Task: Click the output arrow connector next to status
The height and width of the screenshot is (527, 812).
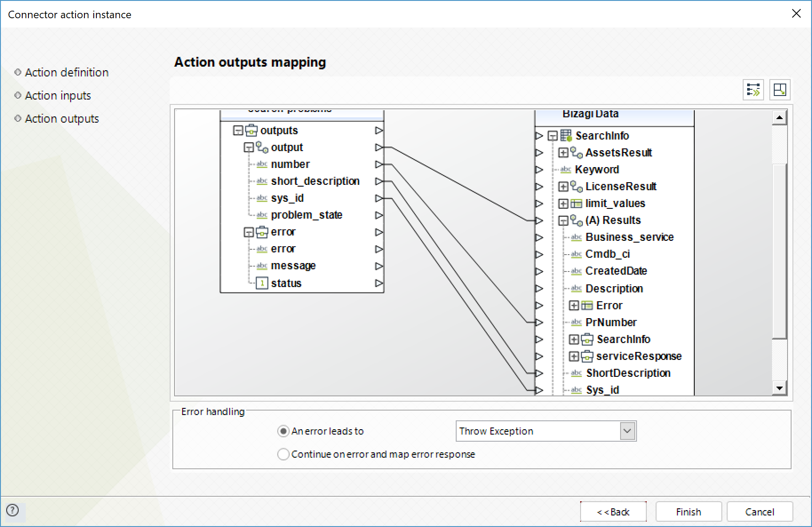Action: [x=379, y=283]
